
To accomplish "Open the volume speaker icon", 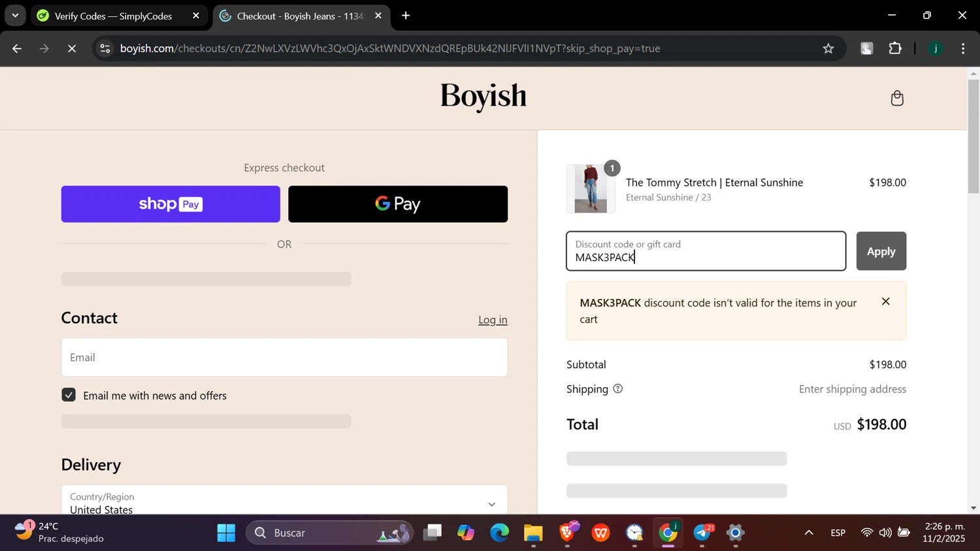I will [885, 533].
